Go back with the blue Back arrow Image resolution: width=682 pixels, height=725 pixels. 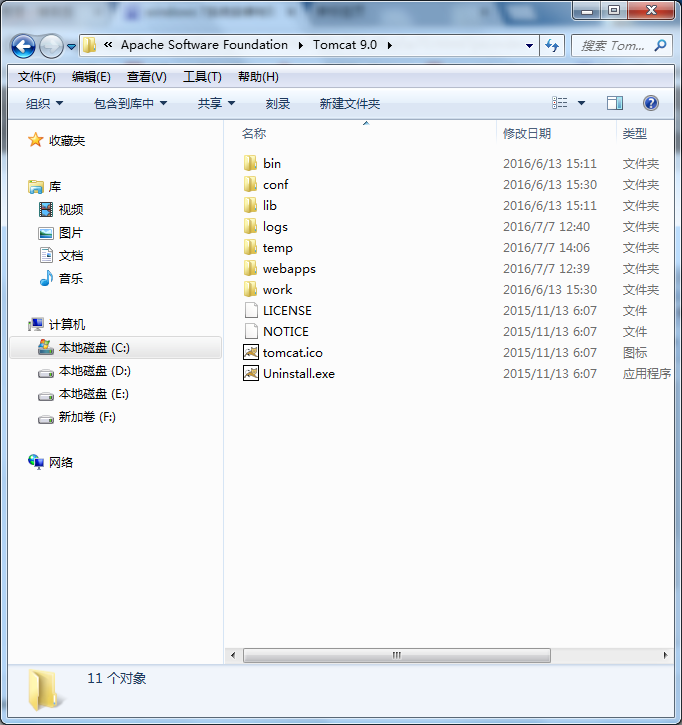[x=23, y=46]
